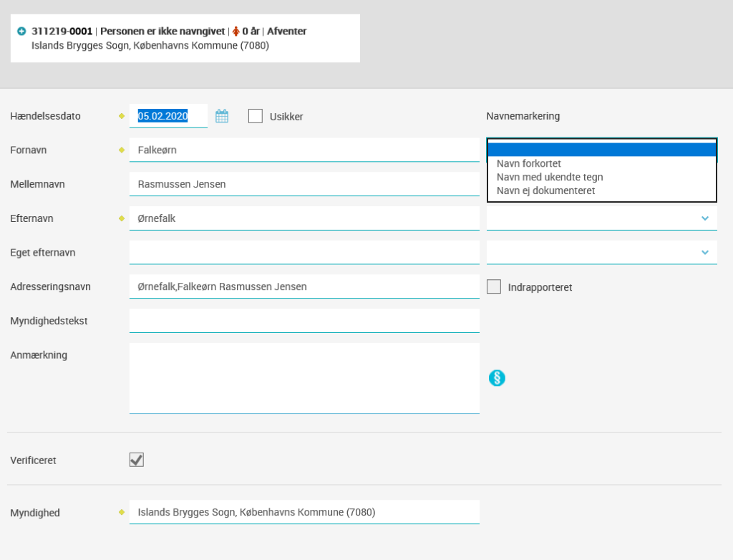Click the Hændelsesdato date field
This screenshot has height=560, width=733.
pos(168,116)
